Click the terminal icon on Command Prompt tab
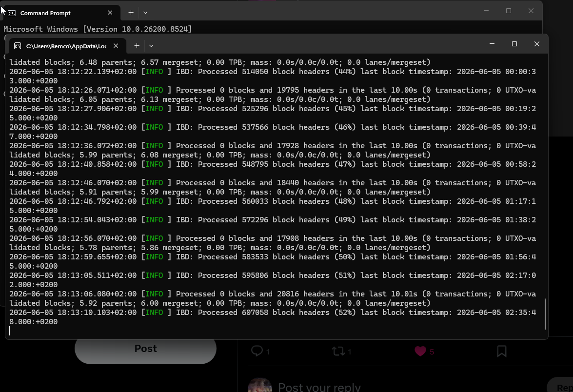This screenshot has height=392, width=573. coord(12,13)
